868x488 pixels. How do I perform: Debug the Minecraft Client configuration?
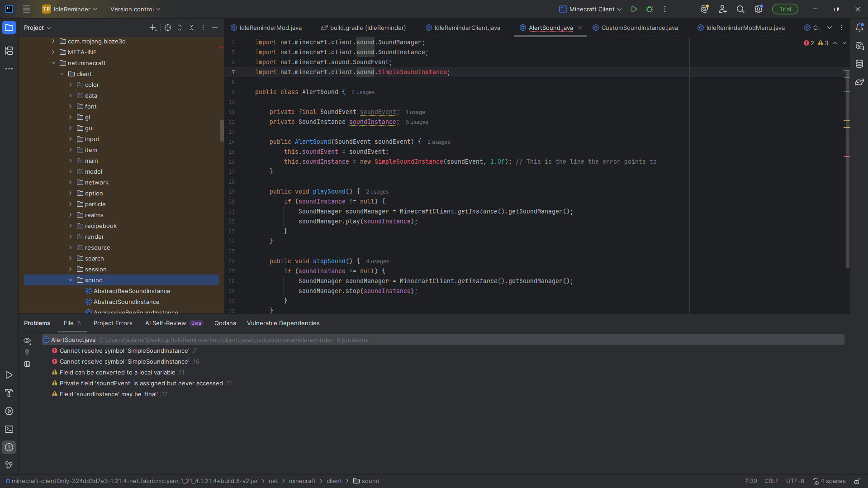tap(650, 9)
